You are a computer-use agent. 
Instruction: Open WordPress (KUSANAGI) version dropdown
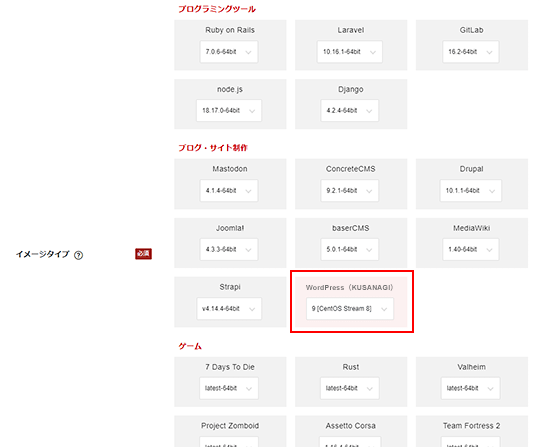[350, 309]
